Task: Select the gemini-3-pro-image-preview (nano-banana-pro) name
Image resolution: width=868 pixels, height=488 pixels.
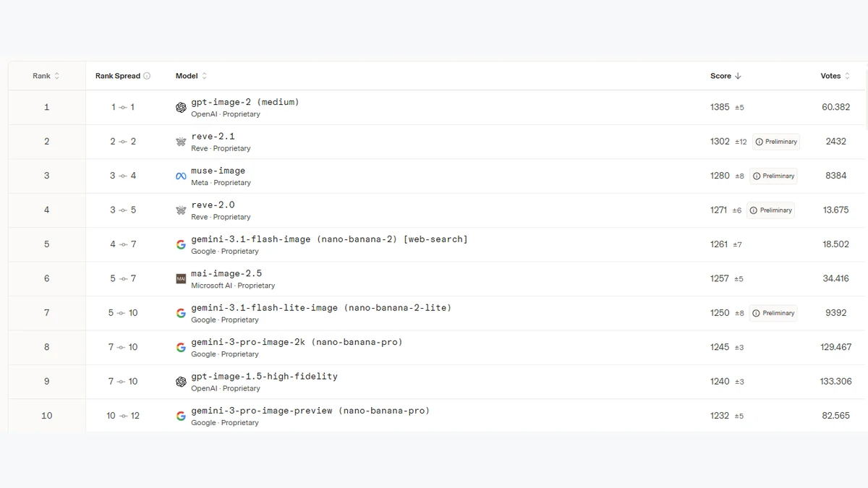Action: click(310, 411)
